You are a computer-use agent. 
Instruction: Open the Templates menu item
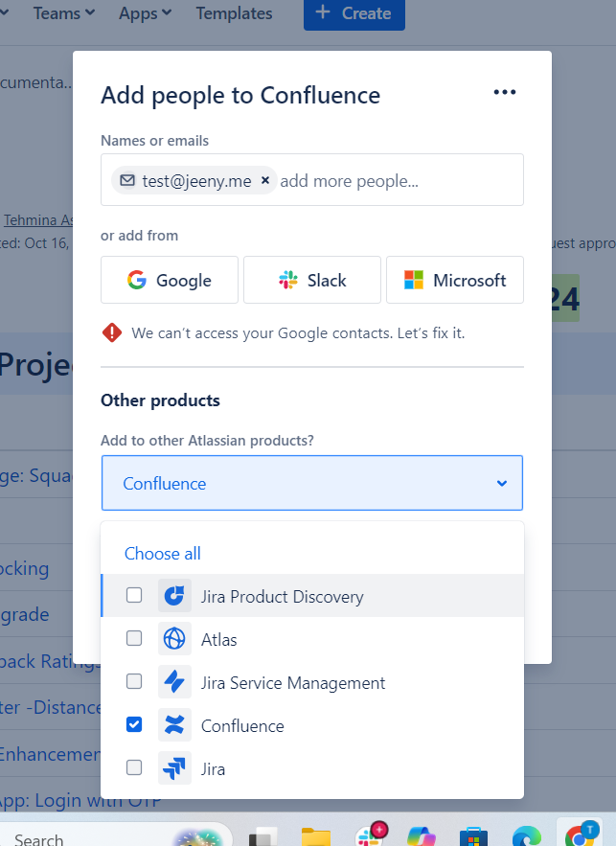point(234,13)
